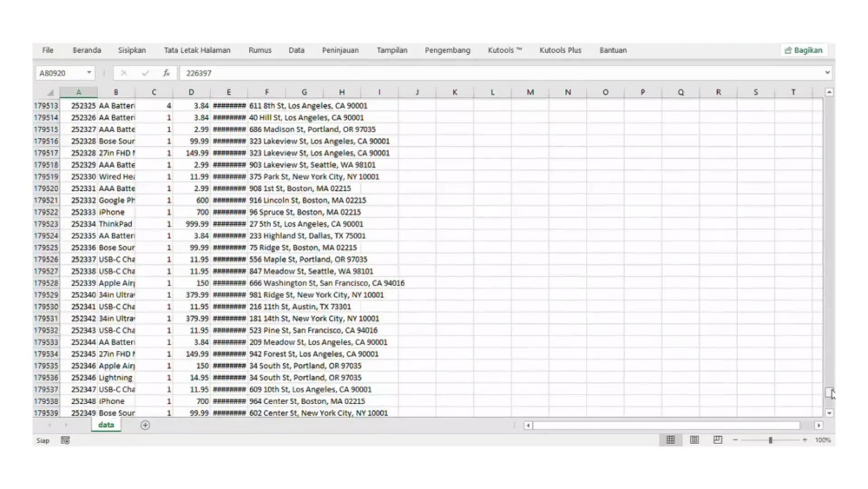Switch to the Tampilan tab
The height and width of the screenshot is (489, 868).
392,50
